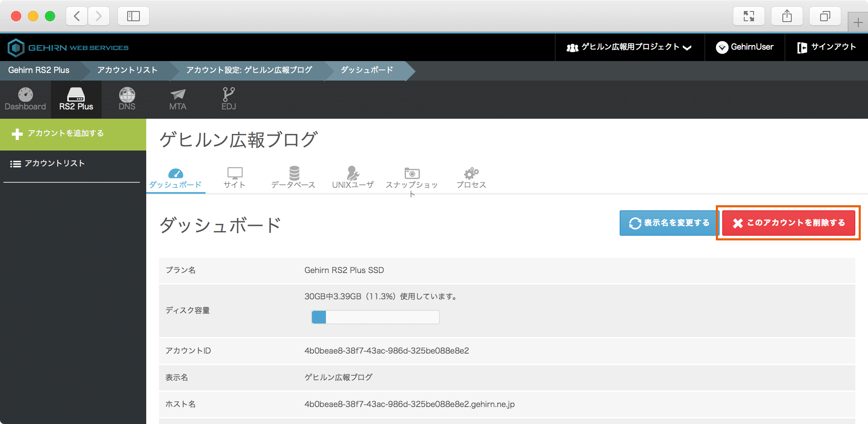Open アカウントリスト in the left sidebar
The width and height of the screenshot is (868, 424).
[54, 164]
